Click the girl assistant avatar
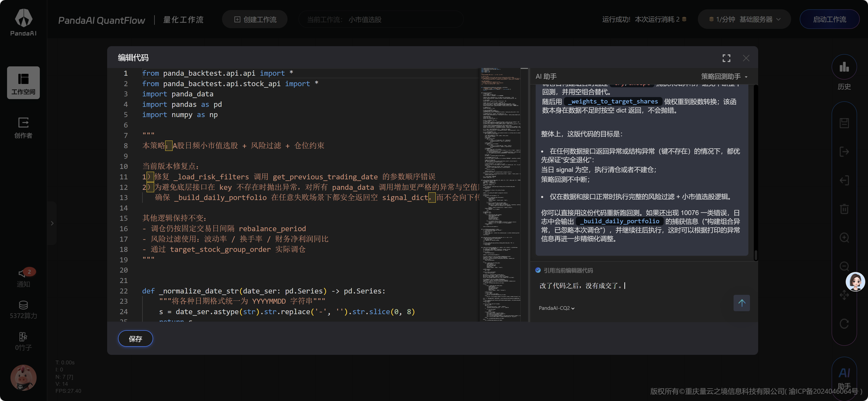The image size is (868, 401). (x=855, y=281)
